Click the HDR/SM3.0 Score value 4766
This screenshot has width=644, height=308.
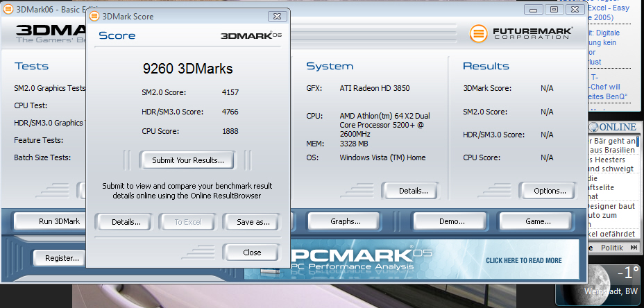click(230, 112)
